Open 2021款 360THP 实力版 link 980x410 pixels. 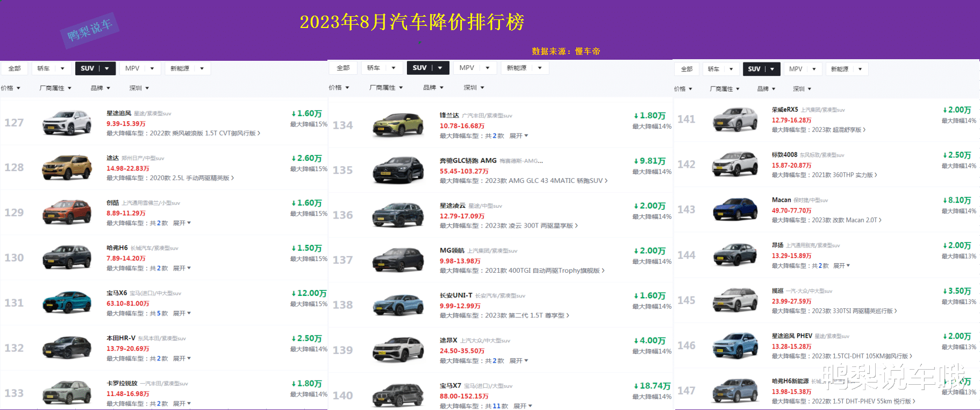[844, 175]
